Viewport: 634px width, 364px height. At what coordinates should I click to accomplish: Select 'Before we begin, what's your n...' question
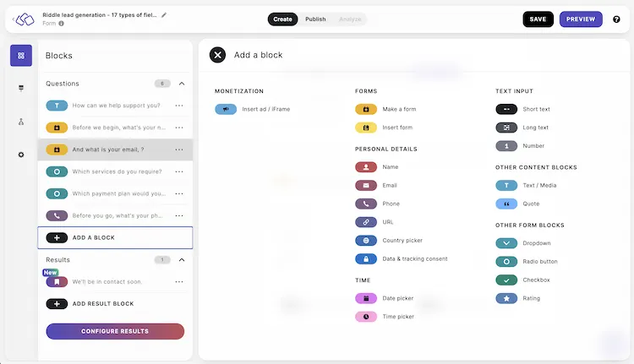115,128
